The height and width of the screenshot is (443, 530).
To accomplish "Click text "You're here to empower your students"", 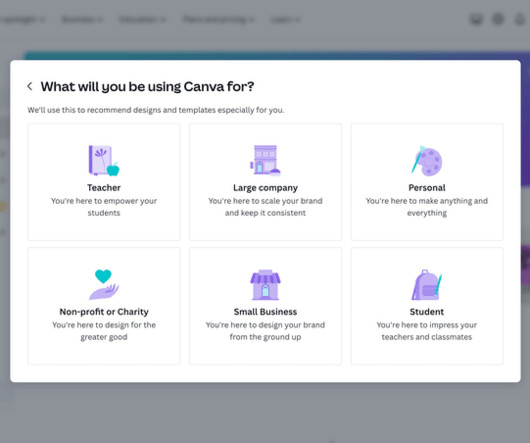I will tap(104, 207).
